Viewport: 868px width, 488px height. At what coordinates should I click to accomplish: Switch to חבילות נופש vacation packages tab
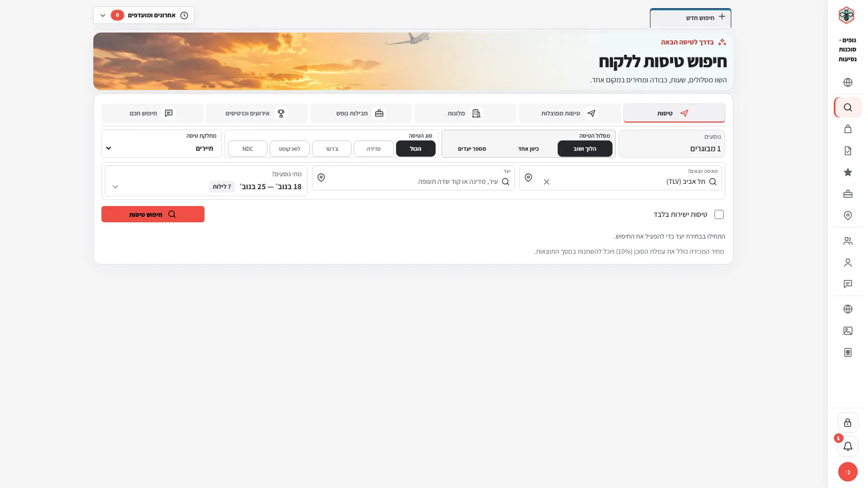click(361, 113)
